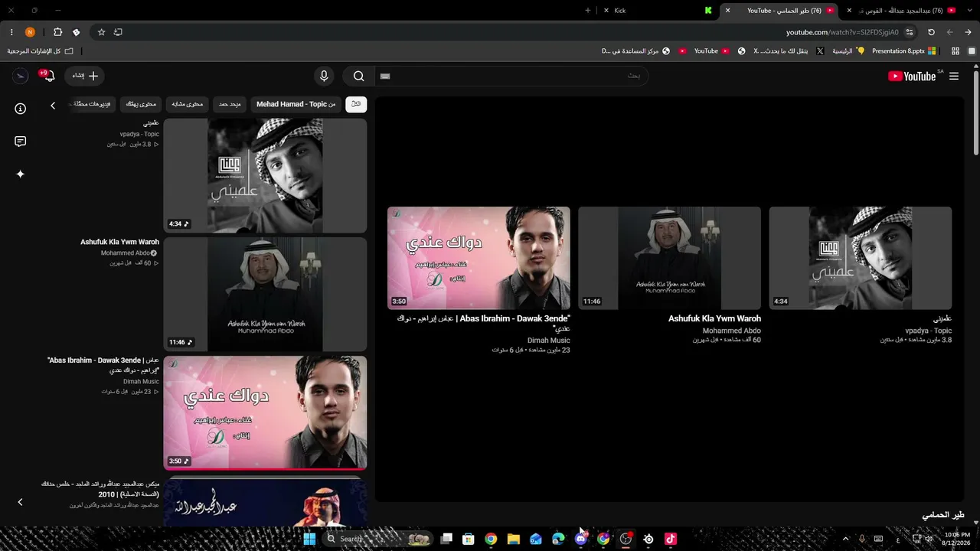The height and width of the screenshot is (551, 980).
Task: Bookmark this page with the star
Action: coord(101,32)
